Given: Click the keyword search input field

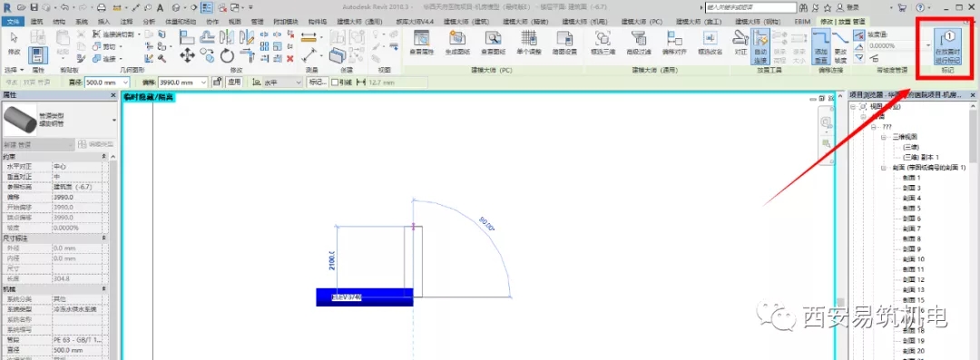Looking at the screenshot, I should 750,7.
